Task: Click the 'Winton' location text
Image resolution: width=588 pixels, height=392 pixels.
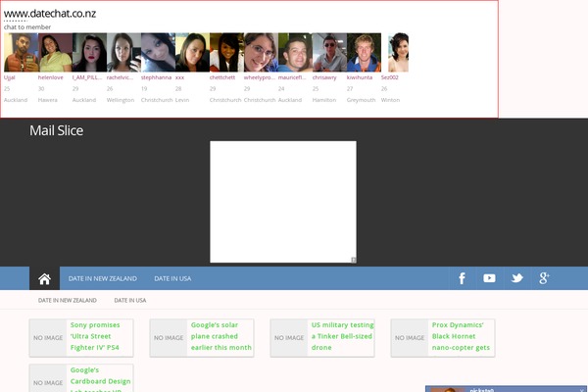Action: click(390, 100)
